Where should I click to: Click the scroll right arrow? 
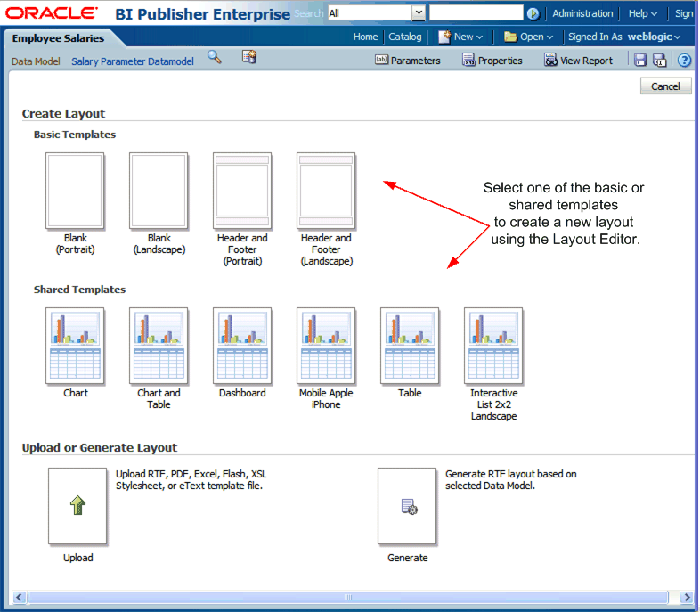click(687, 597)
